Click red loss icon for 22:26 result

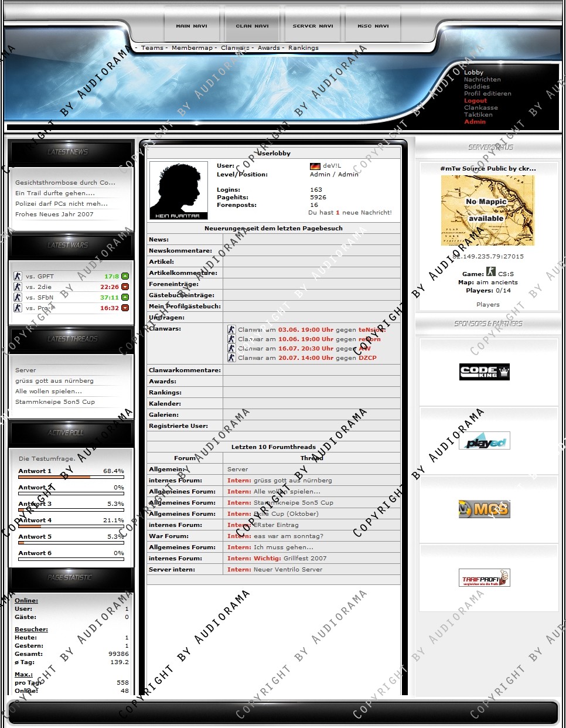click(125, 287)
